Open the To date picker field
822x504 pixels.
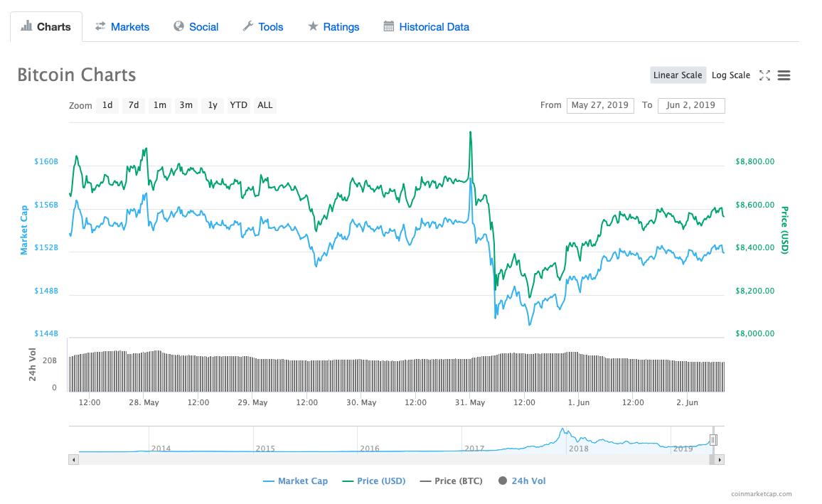690,105
